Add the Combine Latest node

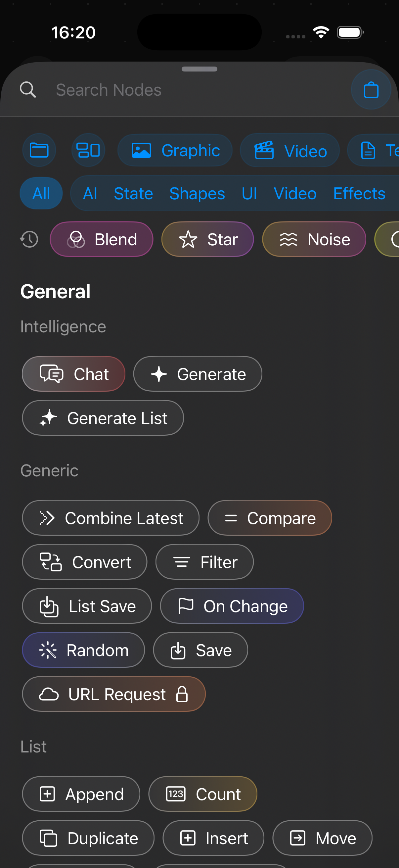click(111, 518)
